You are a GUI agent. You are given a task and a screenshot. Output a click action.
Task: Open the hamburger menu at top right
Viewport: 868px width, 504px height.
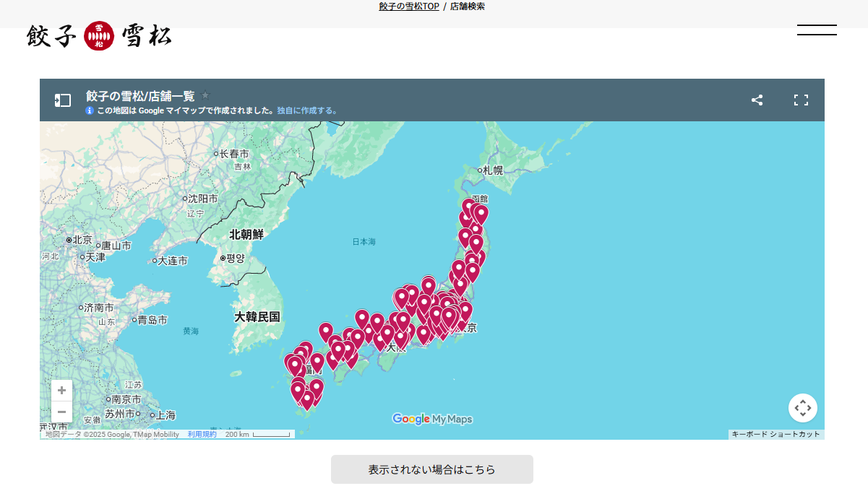point(817,30)
